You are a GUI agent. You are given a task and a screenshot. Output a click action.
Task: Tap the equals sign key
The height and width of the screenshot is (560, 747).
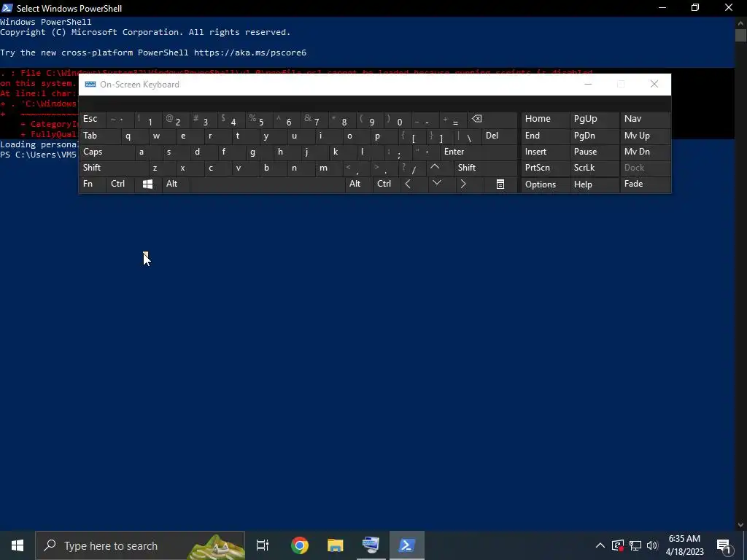click(454, 120)
